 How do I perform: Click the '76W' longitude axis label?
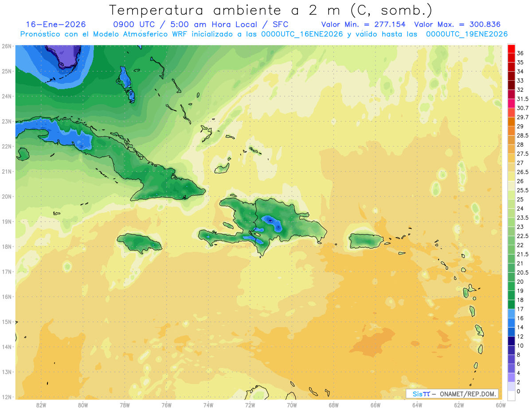pyautogui.click(x=166, y=404)
